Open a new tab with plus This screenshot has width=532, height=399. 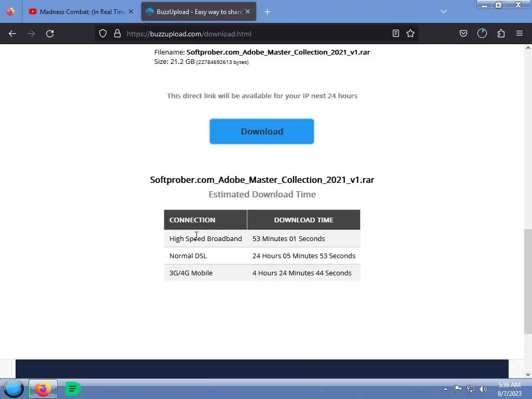tap(268, 12)
